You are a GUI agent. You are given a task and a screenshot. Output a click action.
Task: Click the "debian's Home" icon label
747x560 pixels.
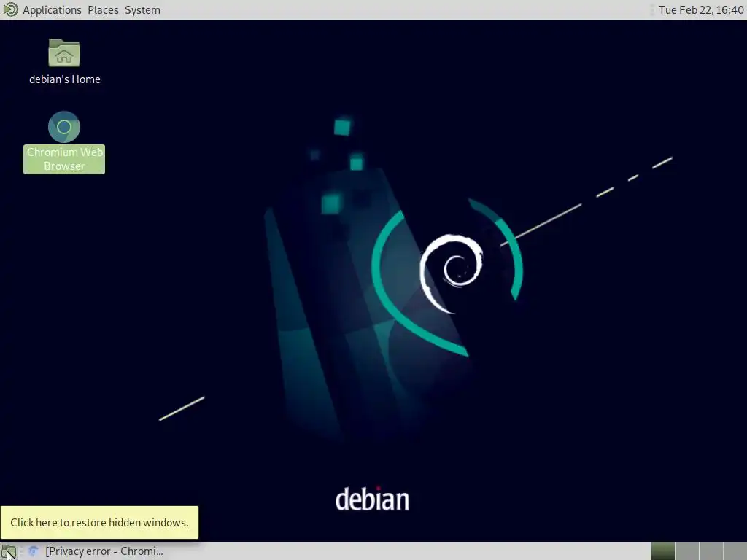point(65,79)
